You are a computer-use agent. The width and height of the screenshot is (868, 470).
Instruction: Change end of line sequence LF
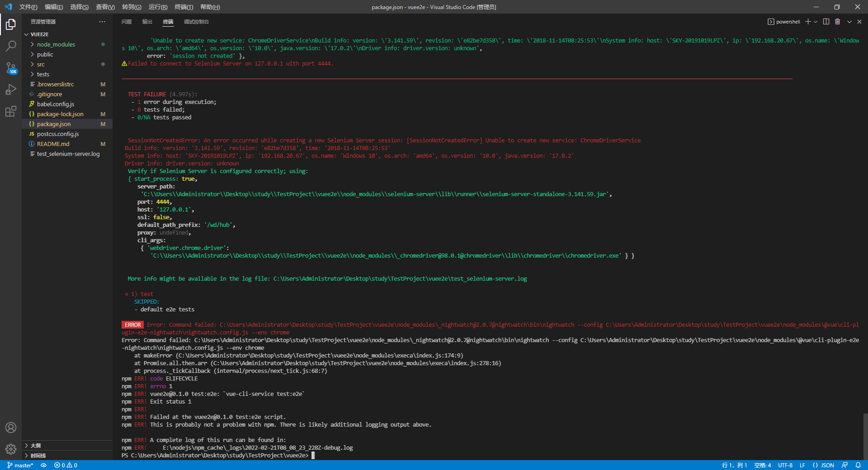[802, 465]
